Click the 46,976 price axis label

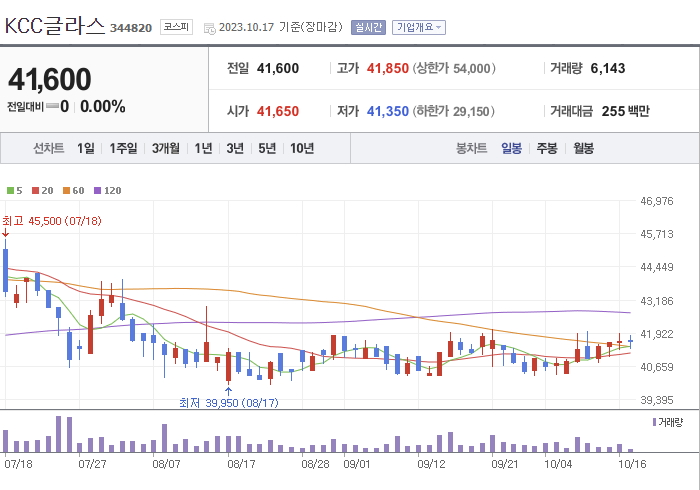(x=657, y=201)
